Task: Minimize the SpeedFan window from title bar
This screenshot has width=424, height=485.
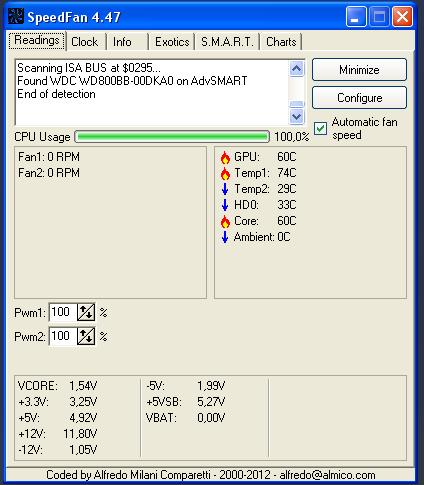Action: pos(356,17)
